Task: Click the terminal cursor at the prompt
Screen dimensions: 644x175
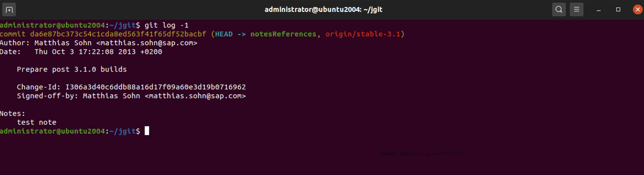Action: pos(147,131)
